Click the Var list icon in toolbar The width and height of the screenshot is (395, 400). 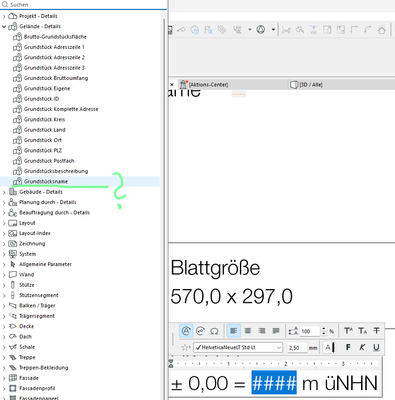click(x=237, y=30)
